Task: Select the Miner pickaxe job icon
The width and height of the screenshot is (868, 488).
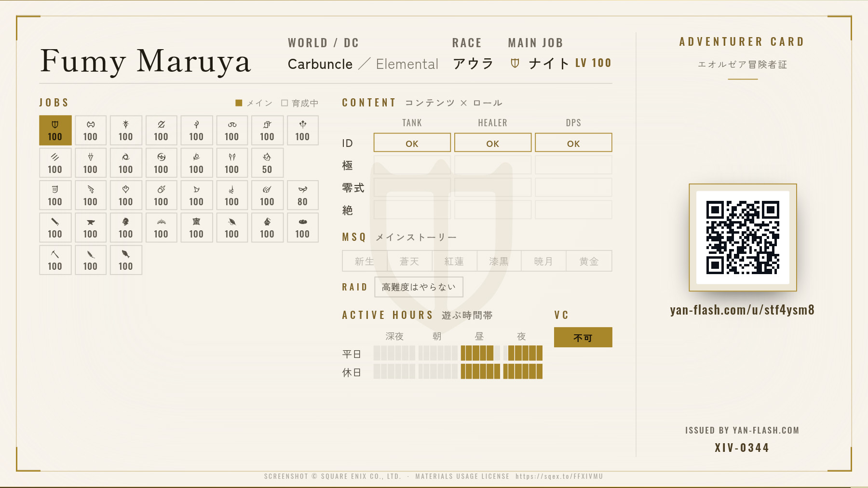Action: tap(55, 254)
